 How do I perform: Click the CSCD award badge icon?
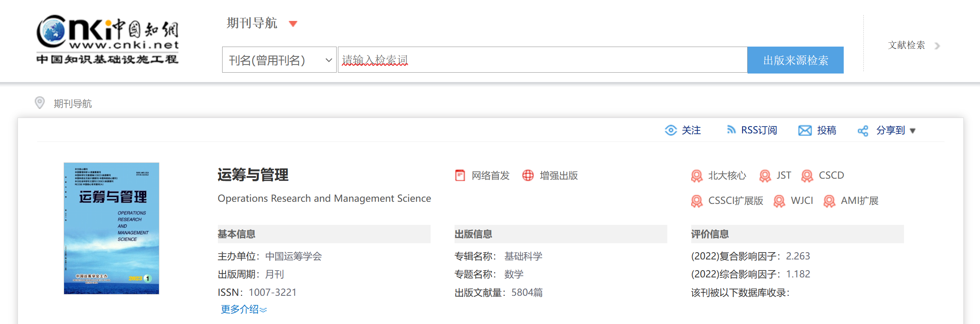(807, 176)
